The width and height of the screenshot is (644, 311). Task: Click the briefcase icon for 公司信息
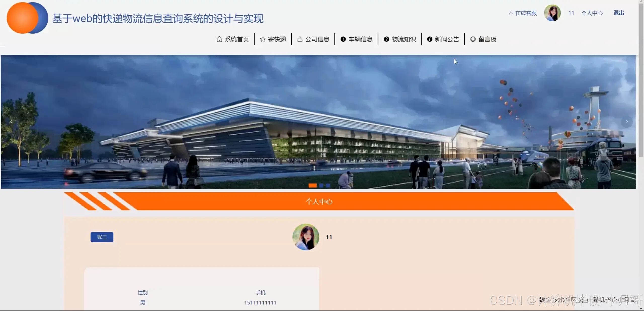click(300, 39)
